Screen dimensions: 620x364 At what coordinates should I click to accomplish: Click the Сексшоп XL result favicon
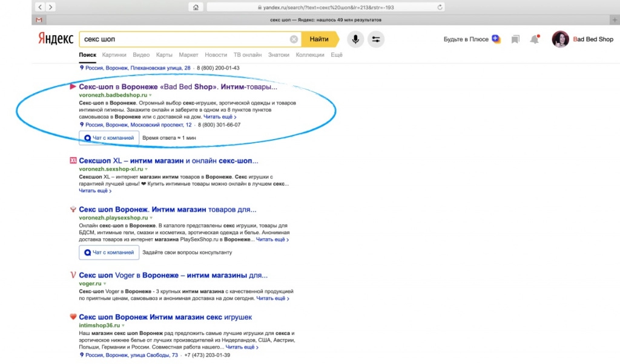(73, 160)
